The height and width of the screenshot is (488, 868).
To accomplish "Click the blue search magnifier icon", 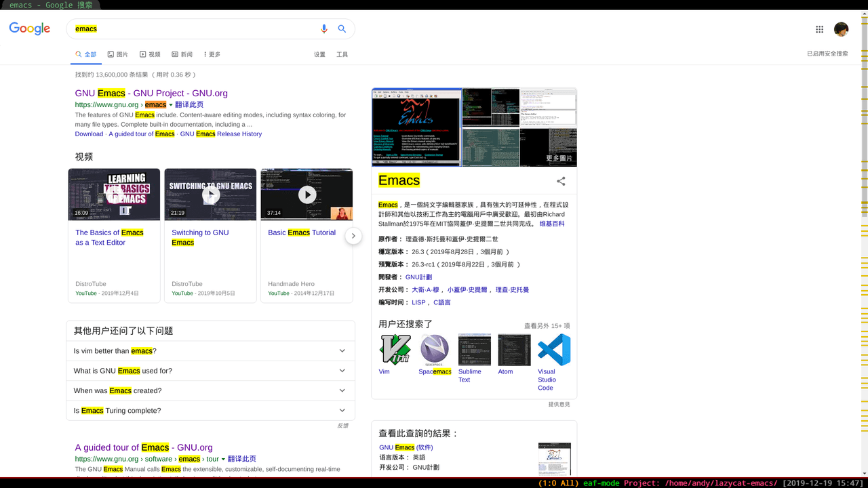I will (x=342, y=29).
